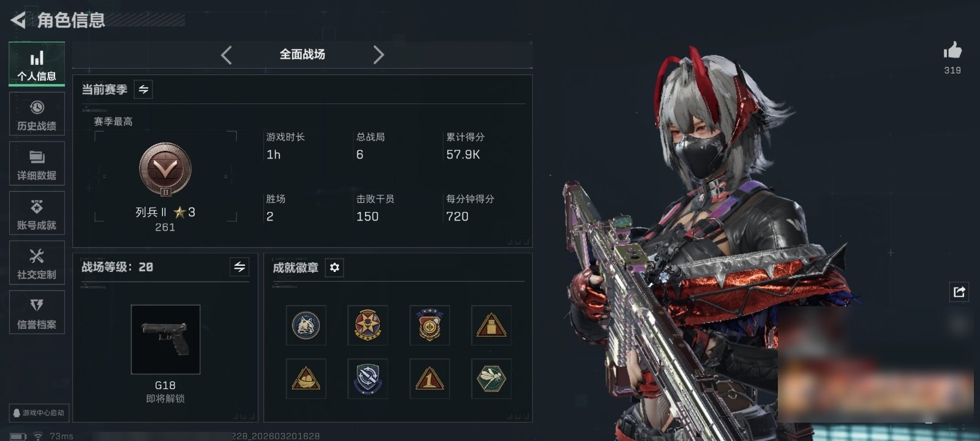Image resolution: width=980 pixels, height=441 pixels.
Task: Open the 详细数据 tab
Action: point(37,164)
